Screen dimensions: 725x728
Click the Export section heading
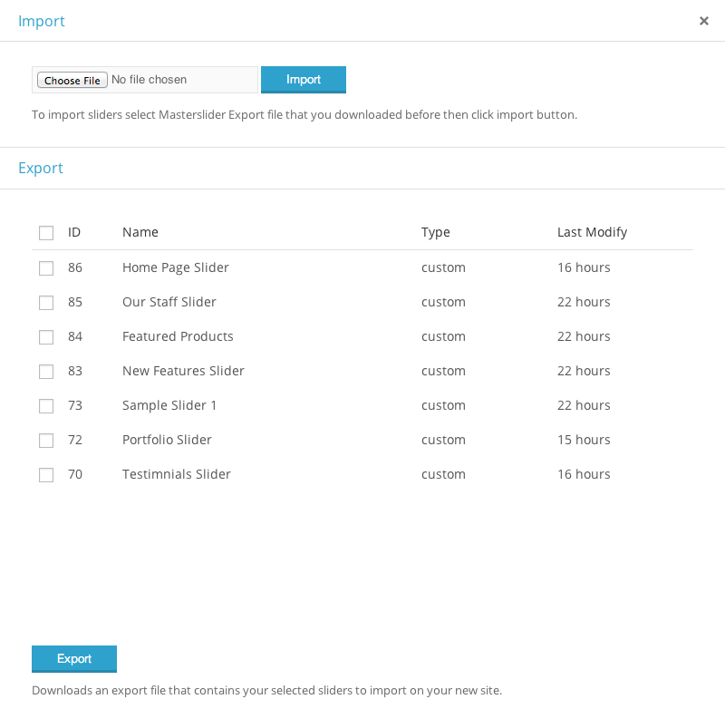[41, 168]
